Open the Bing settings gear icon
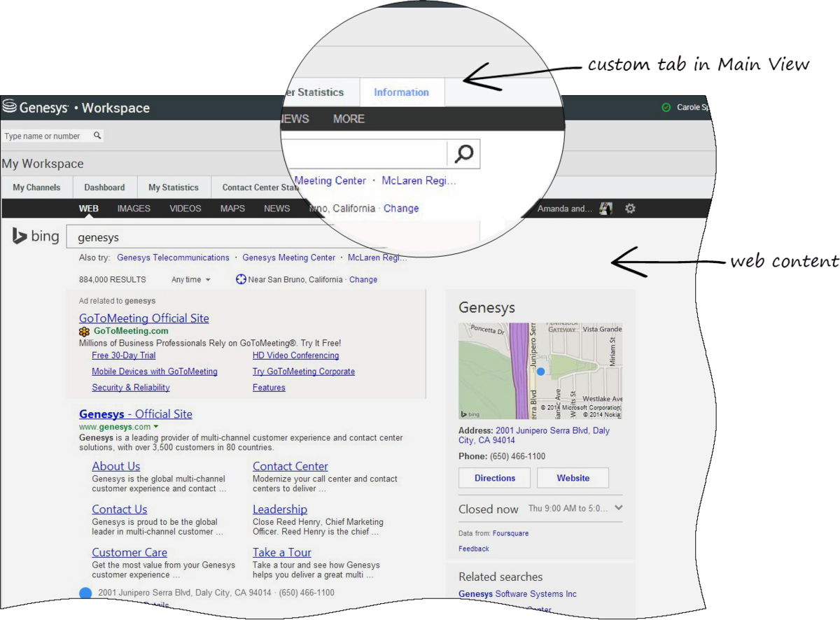840x620 pixels. (x=630, y=209)
